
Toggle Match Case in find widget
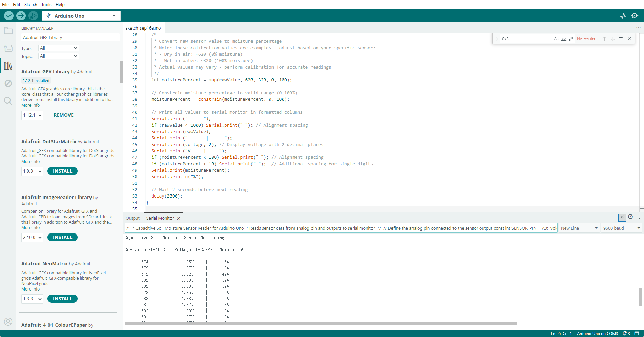pyautogui.click(x=556, y=39)
